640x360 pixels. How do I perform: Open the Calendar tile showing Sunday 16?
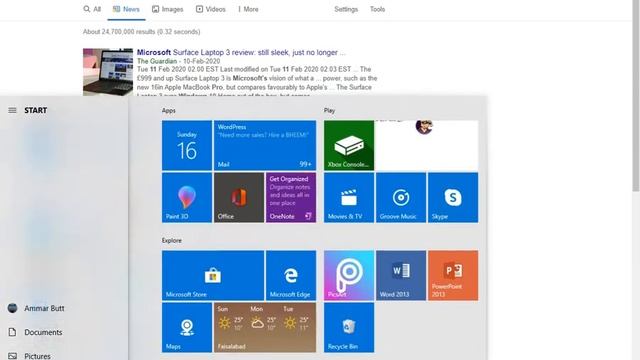(187, 145)
